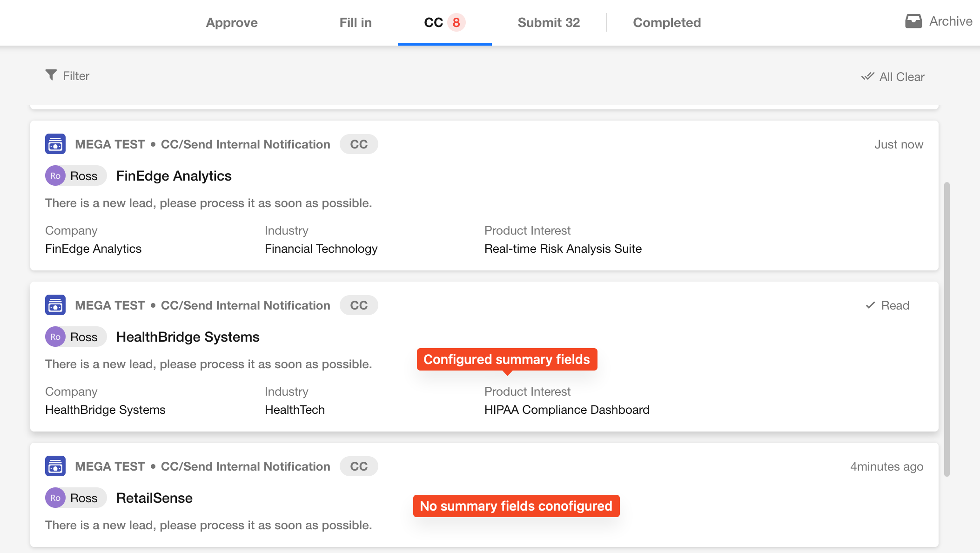This screenshot has height=553, width=980.
Task: Open the Fill in tab
Action: pyautogui.click(x=356, y=22)
